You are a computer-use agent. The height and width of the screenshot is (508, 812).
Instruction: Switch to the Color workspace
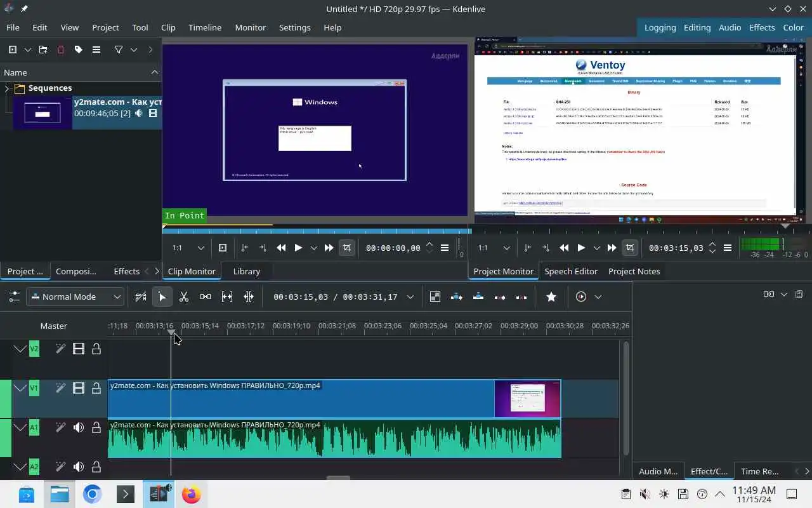[x=793, y=27]
